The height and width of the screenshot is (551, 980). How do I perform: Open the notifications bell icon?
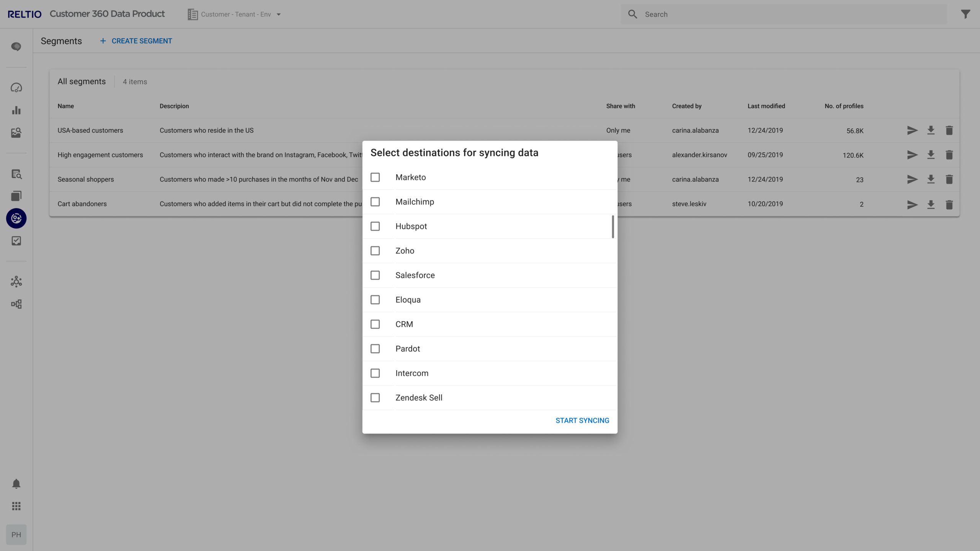[16, 484]
